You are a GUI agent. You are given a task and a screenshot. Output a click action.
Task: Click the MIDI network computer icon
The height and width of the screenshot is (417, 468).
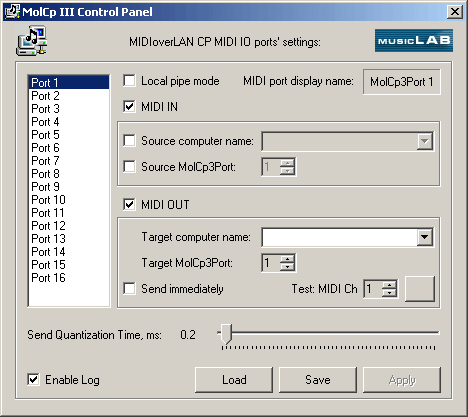click(32, 41)
